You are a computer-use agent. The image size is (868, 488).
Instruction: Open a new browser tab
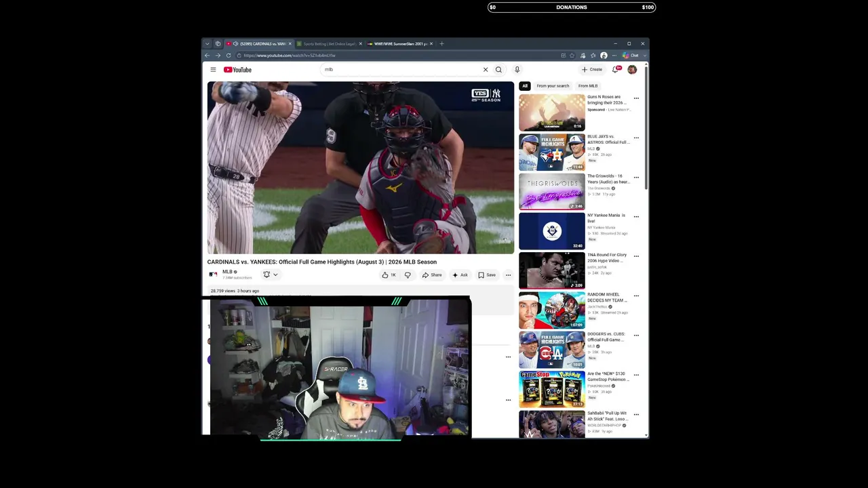click(441, 44)
